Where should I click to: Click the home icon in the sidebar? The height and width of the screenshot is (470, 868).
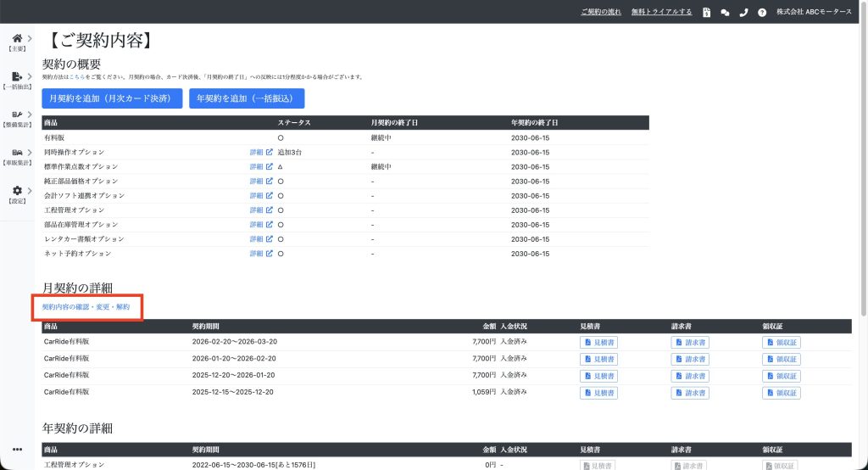click(17, 38)
